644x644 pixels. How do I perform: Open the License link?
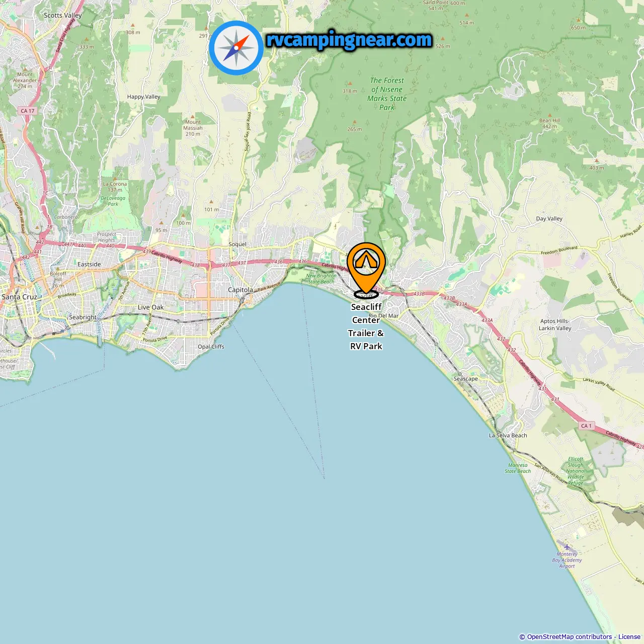point(629,637)
